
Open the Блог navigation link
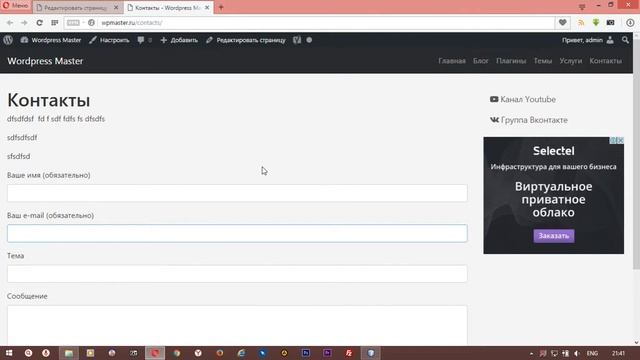pos(481,61)
